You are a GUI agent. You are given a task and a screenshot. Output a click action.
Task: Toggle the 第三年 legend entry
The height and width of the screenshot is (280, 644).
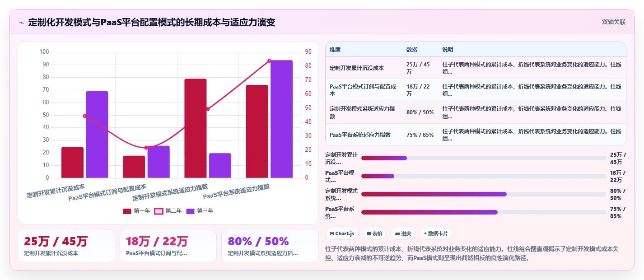(200, 211)
